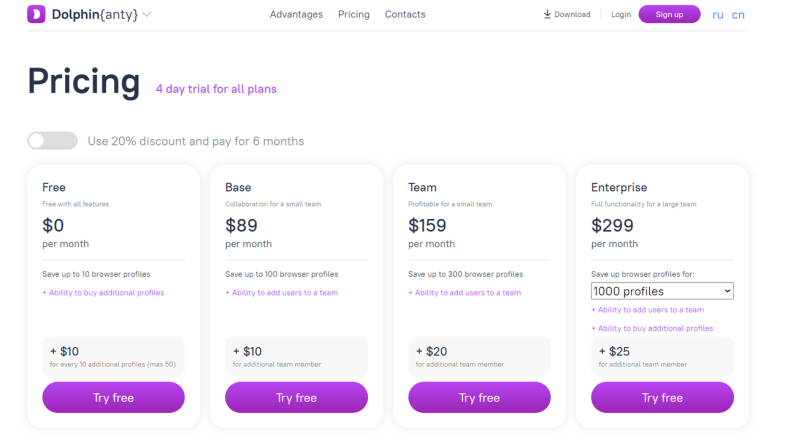Click Ability to buy additional profiles in Free
Image resolution: width=785 pixels, height=443 pixels.
pos(103,293)
